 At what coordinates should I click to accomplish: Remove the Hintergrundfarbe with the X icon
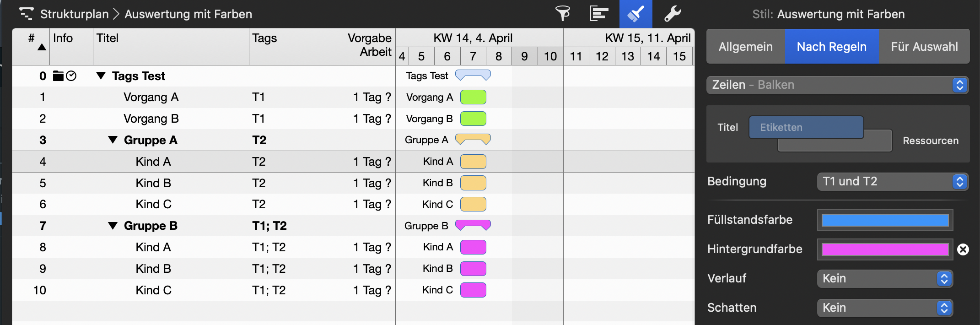(963, 249)
